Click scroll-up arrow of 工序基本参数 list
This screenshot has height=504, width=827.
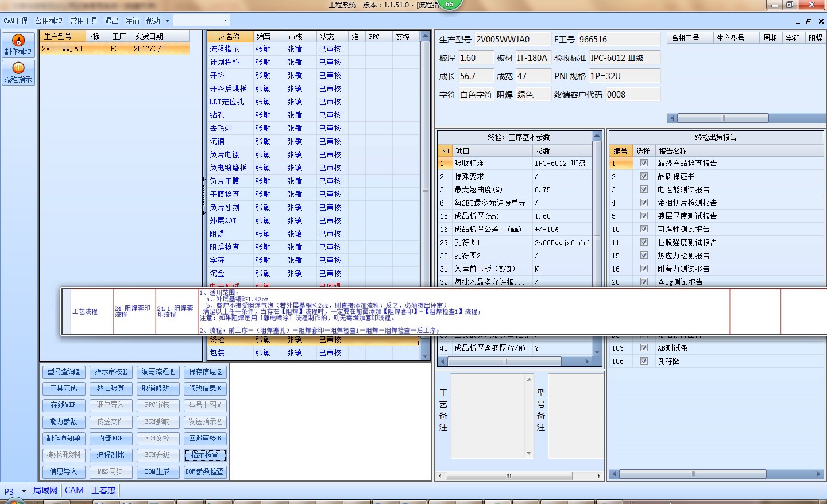tap(597, 136)
